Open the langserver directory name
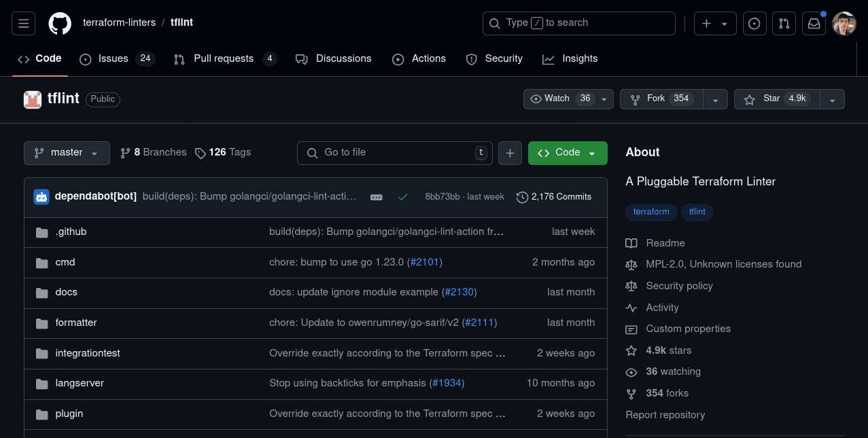 (80, 383)
